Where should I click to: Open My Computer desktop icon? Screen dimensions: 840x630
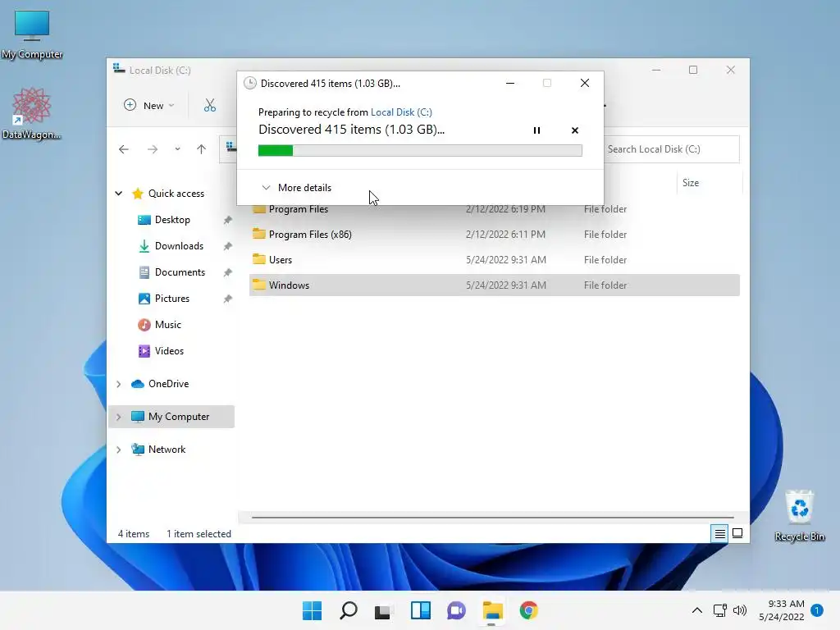coord(32,34)
